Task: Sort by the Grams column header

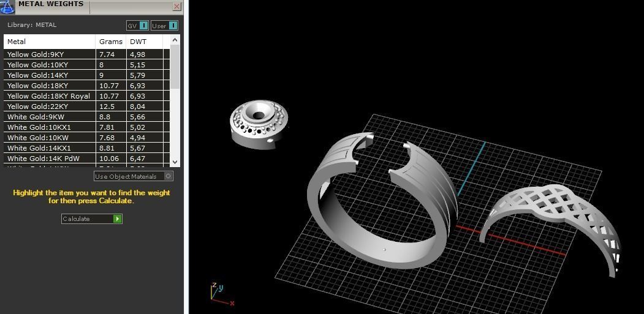Action: [x=112, y=42]
